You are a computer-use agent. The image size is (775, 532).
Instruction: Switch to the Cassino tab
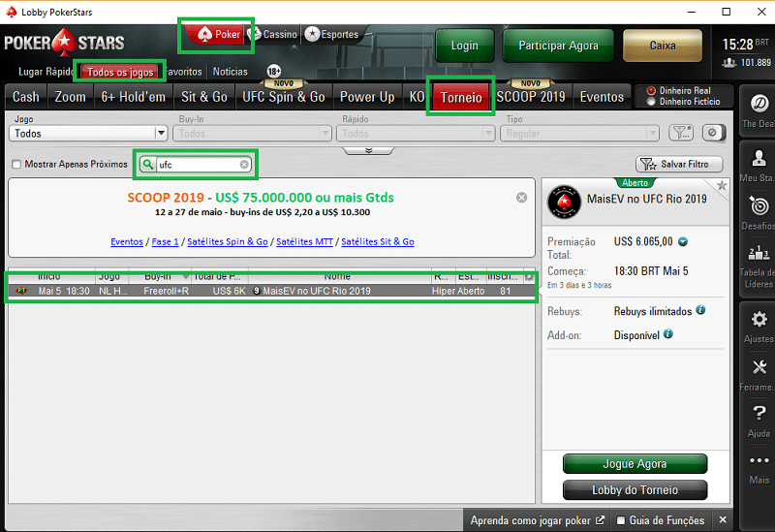click(273, 34)
